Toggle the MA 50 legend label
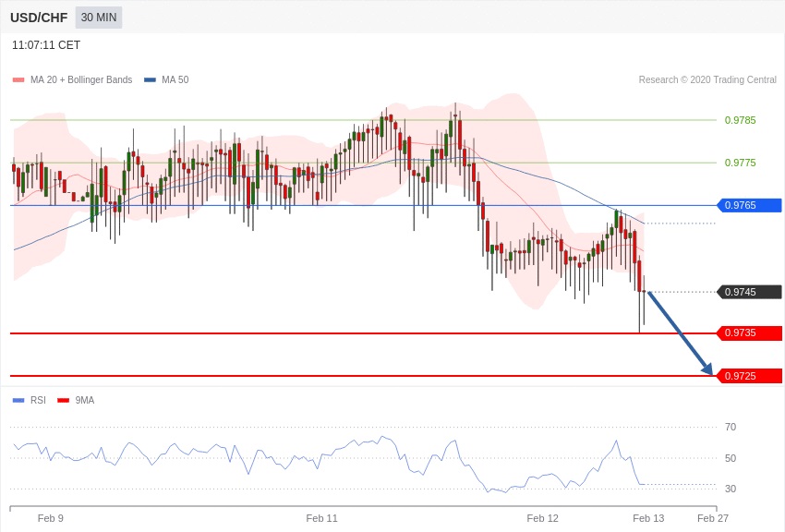The height and width of the screenshot is (532, 785). coord(175,80)
